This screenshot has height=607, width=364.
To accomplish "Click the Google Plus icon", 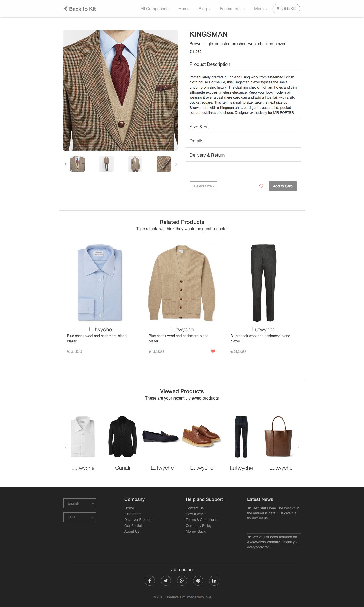I will 182,581.
